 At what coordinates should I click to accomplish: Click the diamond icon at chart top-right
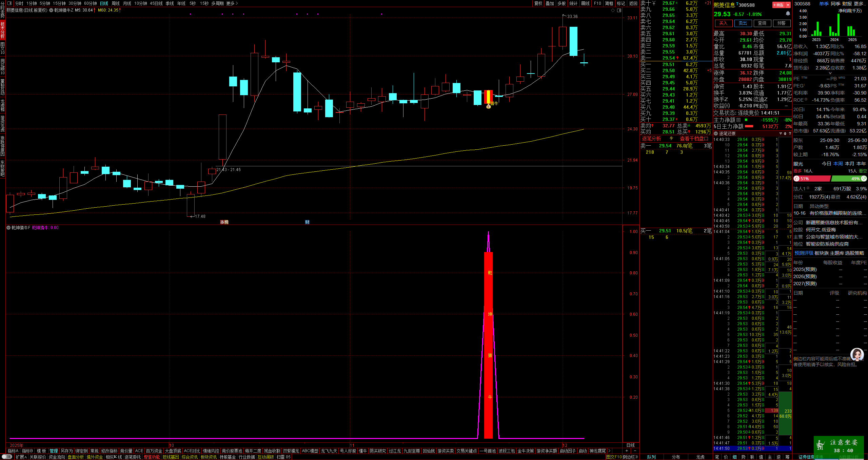(x=613, y=10)
